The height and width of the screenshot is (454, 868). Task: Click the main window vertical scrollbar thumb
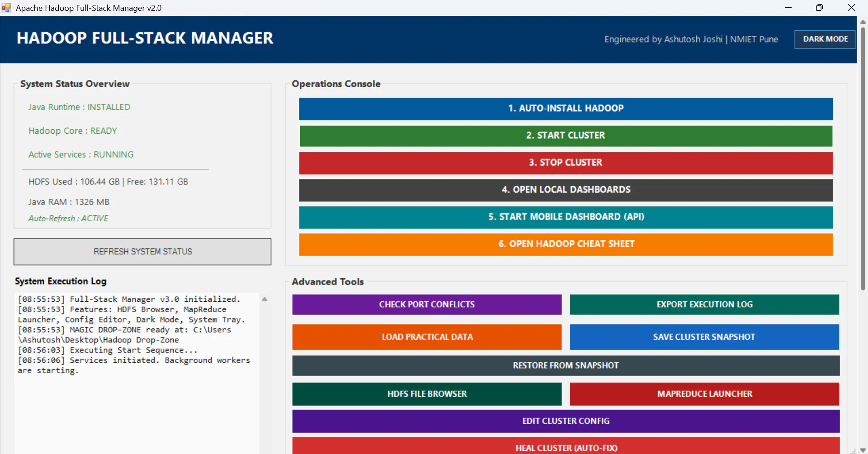pos(863,158)
